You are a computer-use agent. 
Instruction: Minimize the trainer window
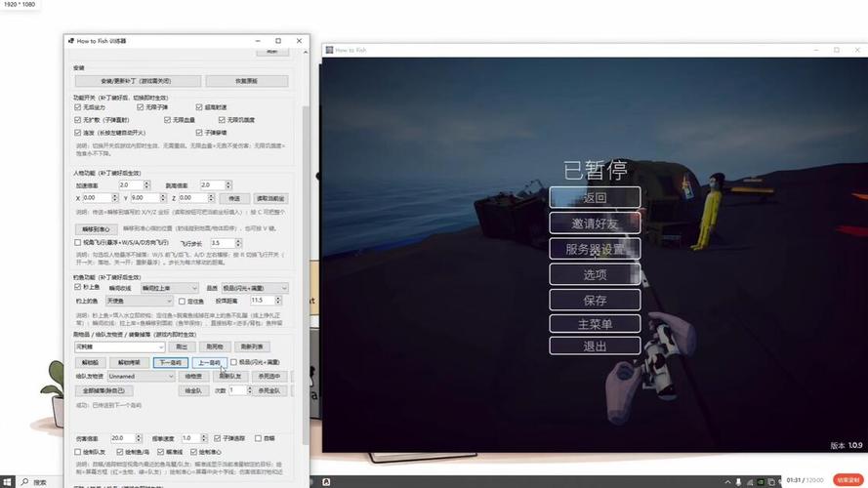258,41
